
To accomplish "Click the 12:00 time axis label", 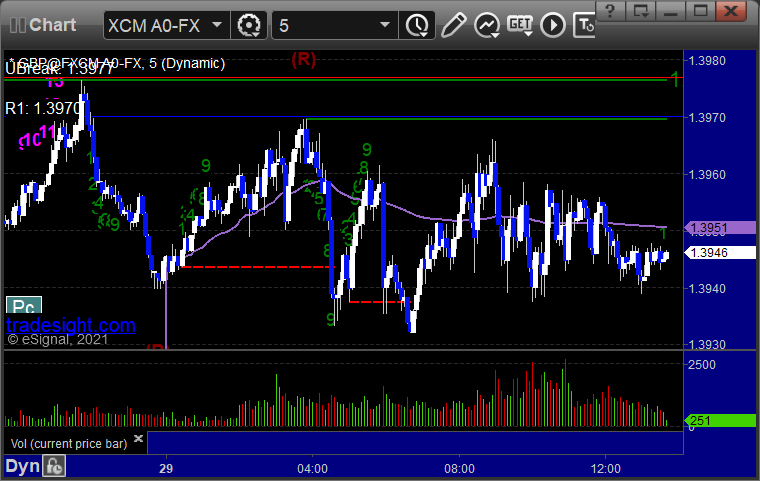I will point(606,469).
